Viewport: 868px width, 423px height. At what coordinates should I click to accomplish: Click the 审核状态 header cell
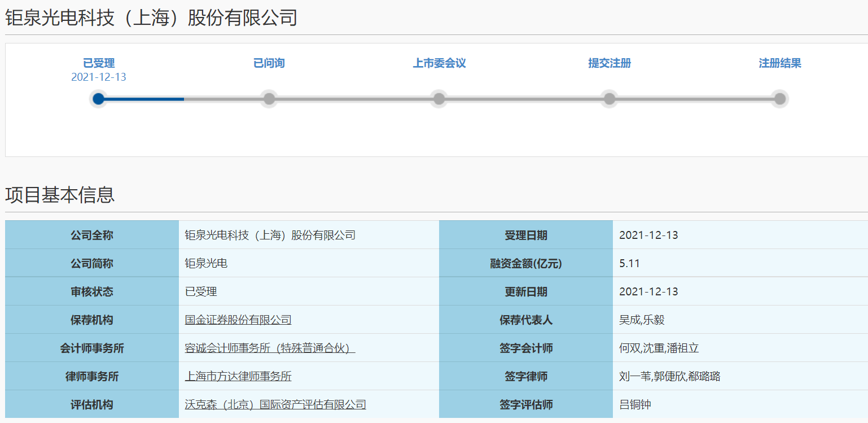point(92,291)
